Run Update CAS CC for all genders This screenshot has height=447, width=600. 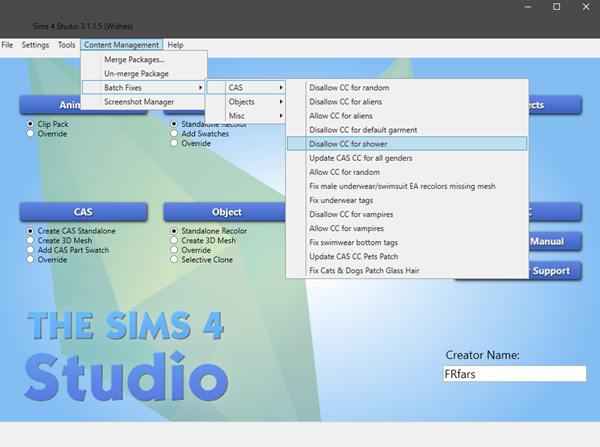(x=407, y=158)
